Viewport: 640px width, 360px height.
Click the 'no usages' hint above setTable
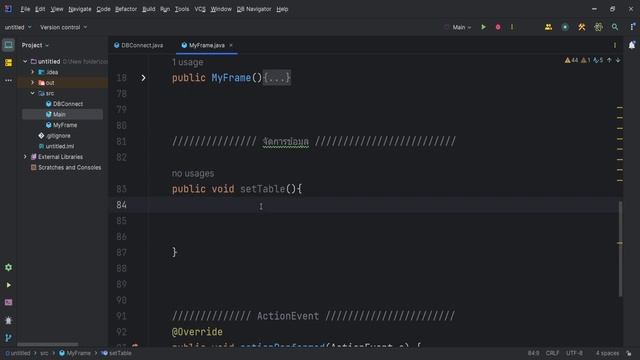click(193, 173)
